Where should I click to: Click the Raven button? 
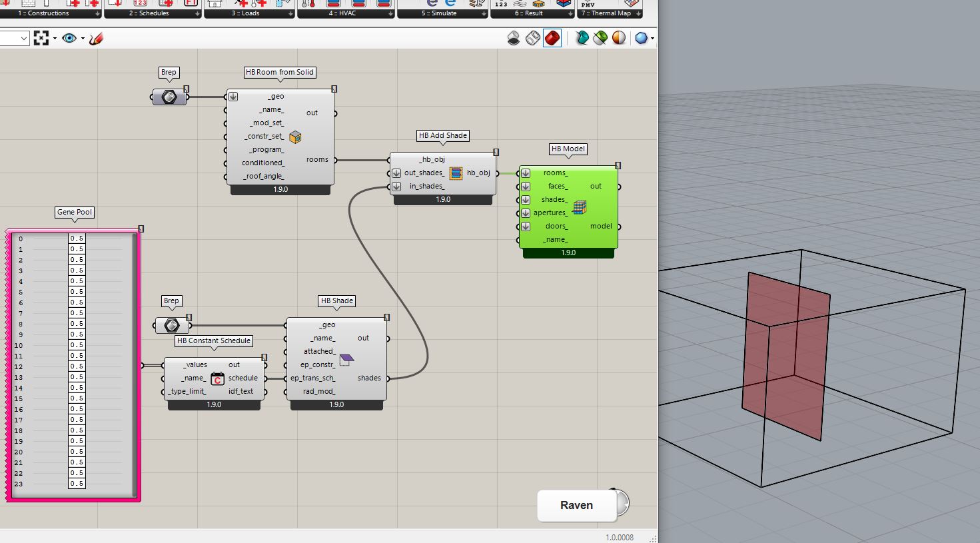[576, 505]
